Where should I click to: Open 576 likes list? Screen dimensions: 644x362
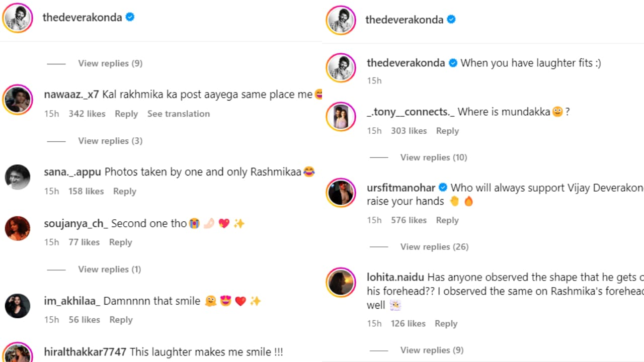point(409,220)
